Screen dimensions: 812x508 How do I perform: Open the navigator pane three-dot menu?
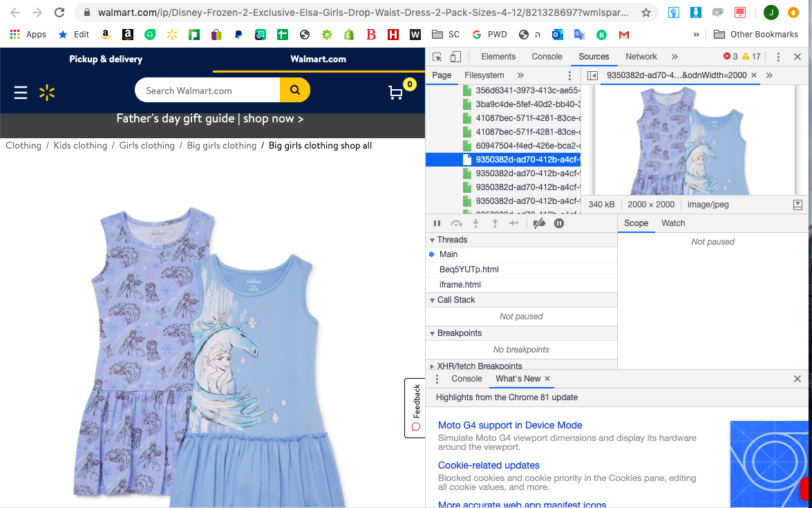point(569,75)
